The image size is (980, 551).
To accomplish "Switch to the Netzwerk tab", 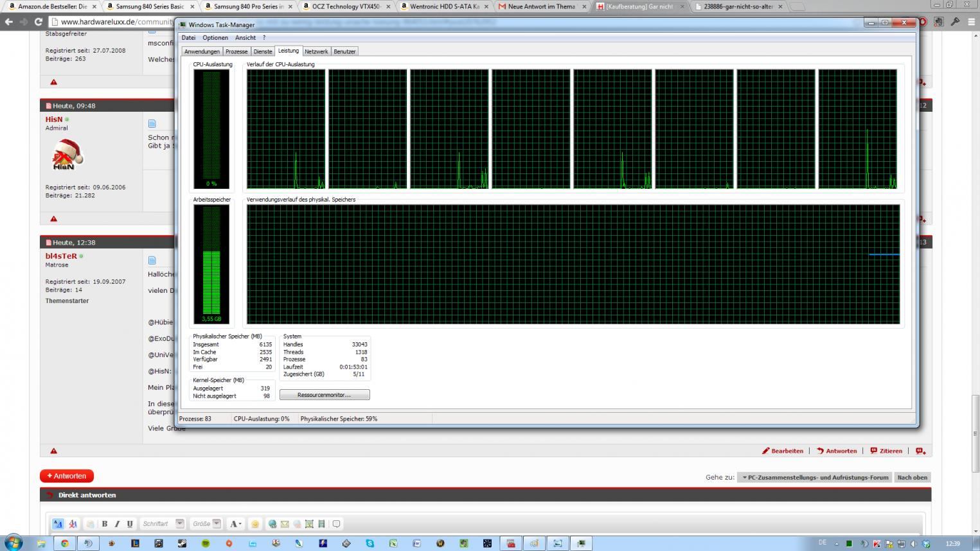I will (x=316, y=51).
